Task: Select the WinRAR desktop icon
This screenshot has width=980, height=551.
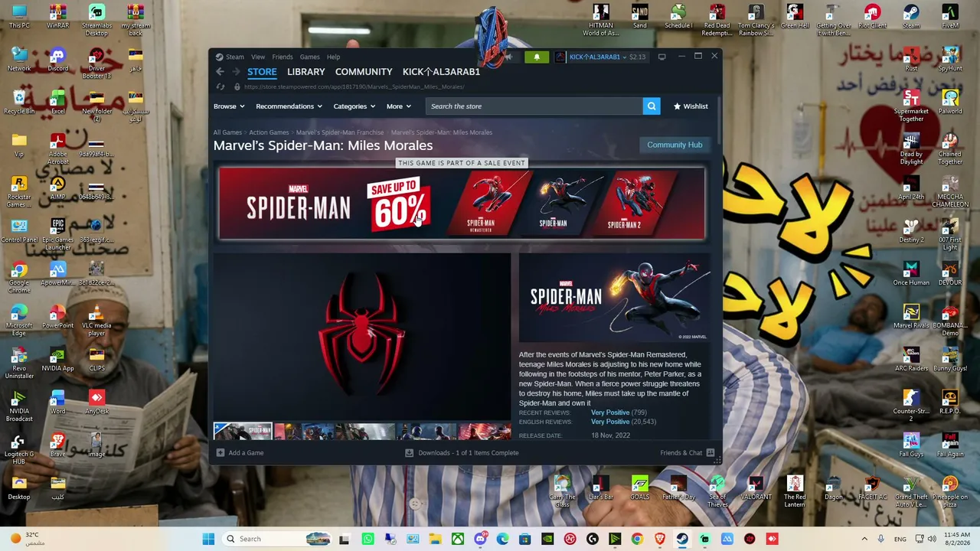Action: coord(58,17)
